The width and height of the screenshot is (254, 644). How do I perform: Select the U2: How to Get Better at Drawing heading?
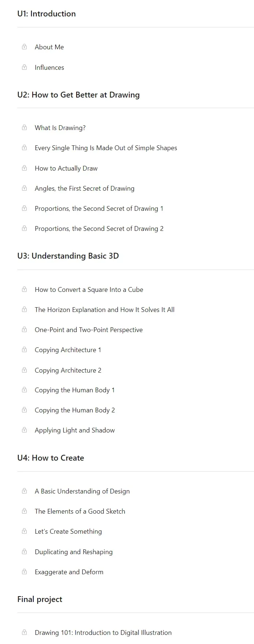[78, 95]
